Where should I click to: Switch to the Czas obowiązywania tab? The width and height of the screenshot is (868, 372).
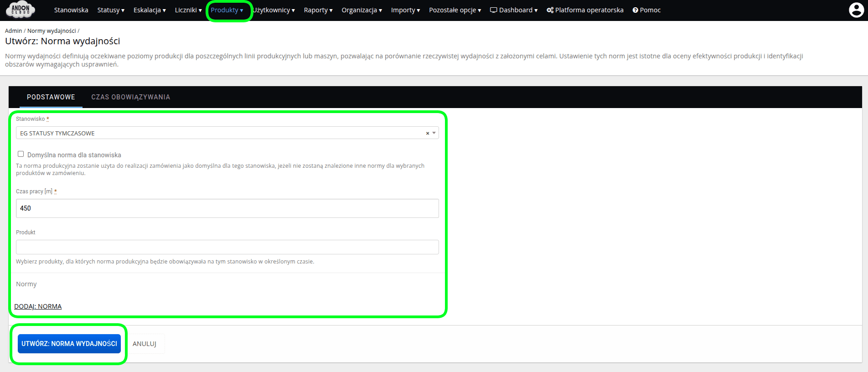coord(130,97)
